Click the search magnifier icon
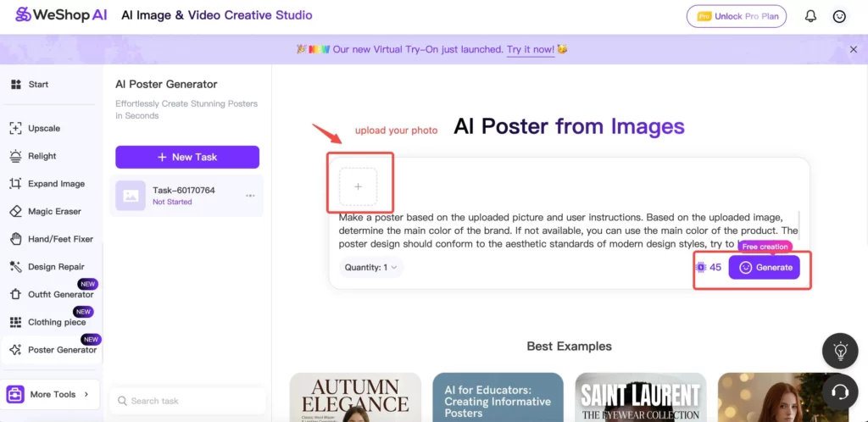The width and height of the screenshot is (868, 422). [120, 401]
